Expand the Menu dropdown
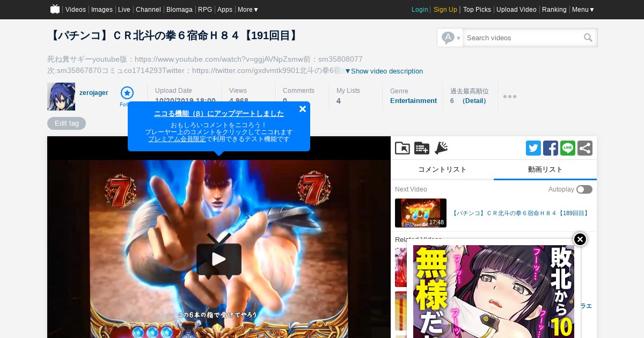 (x=583, y=10)
